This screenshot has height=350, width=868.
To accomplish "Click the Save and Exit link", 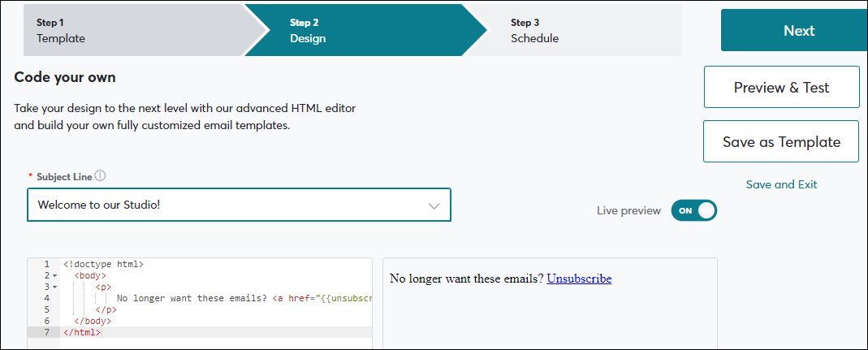I will pyautogui.click(x=781, y=184).
